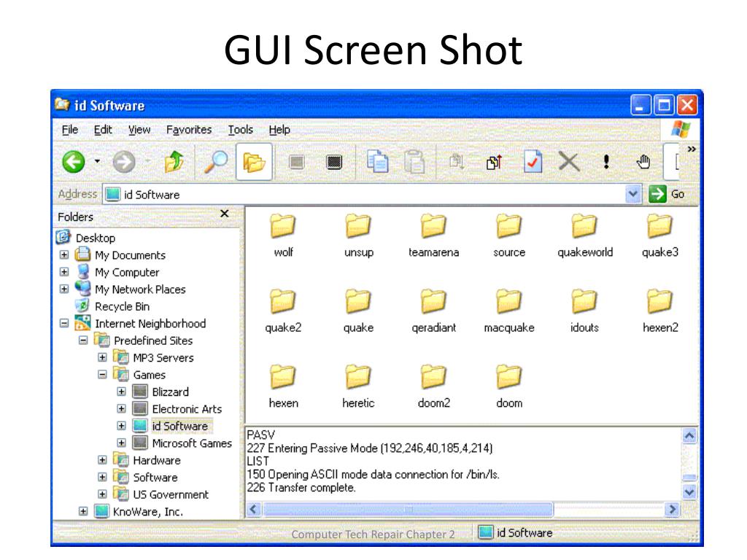Select Recycle Bin in folder tree
Image resolution: width=747 pixels, height=560 pixels.
tap(122, 306)
